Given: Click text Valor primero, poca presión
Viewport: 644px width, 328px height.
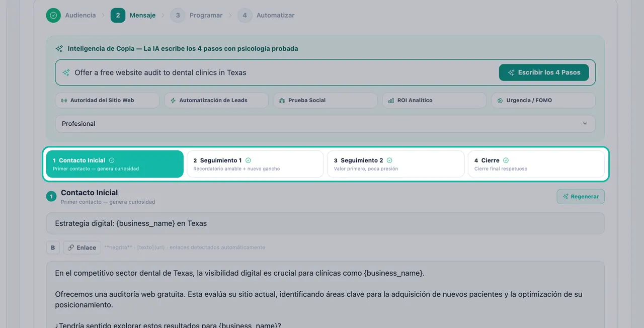Looking at the screenshot, I should (366, 169).
